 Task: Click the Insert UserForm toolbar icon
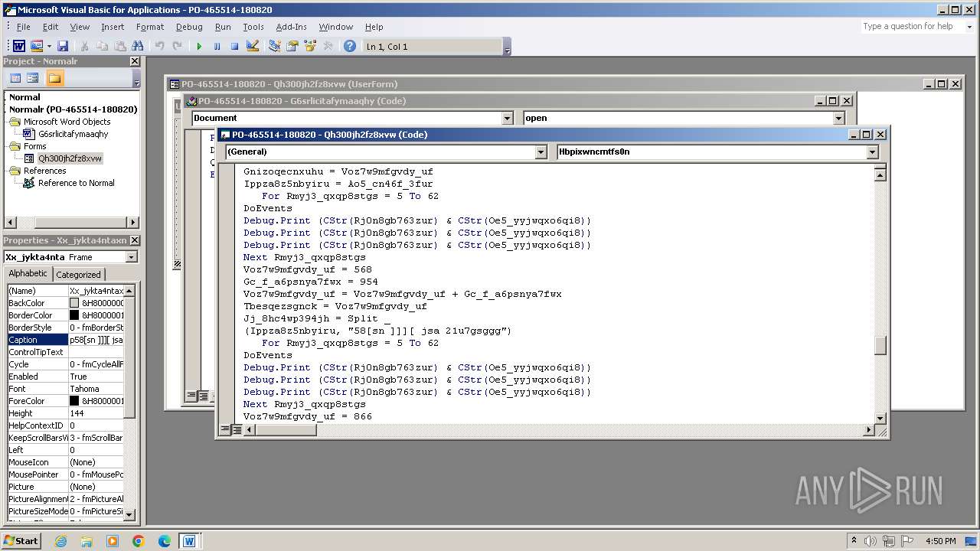[x=36, y=47]
